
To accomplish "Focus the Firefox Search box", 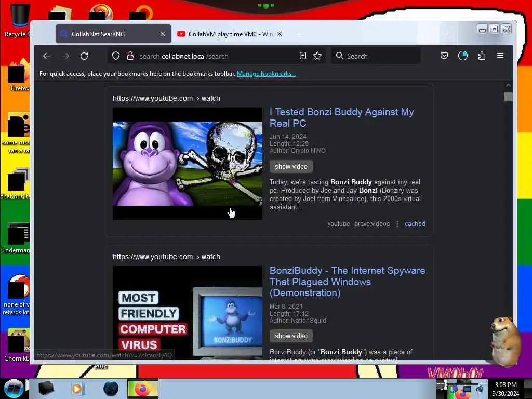I will pos(376,56).
